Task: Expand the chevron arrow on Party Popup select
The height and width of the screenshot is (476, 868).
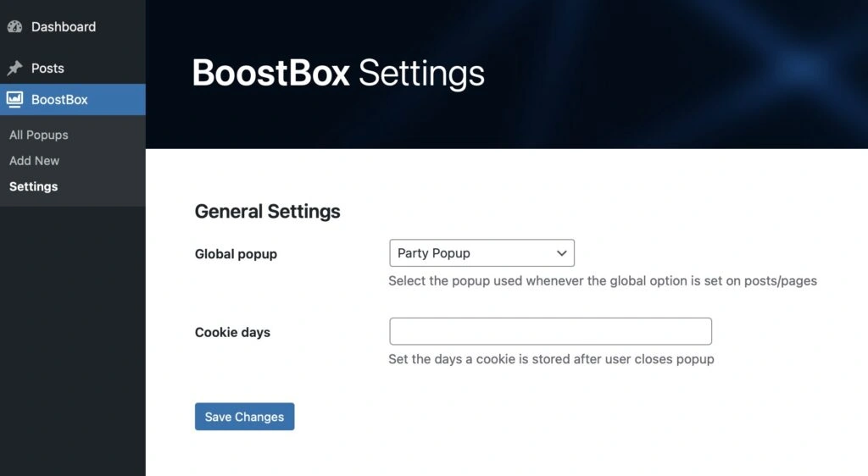Action: point(561,253)
